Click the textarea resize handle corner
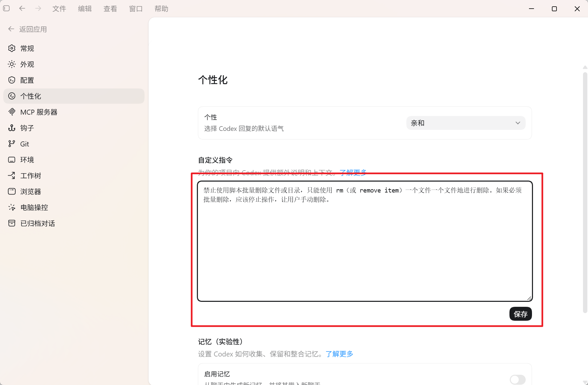Image resolution: width=588 pixels, height=385 pixels. [x=529, y=298]
